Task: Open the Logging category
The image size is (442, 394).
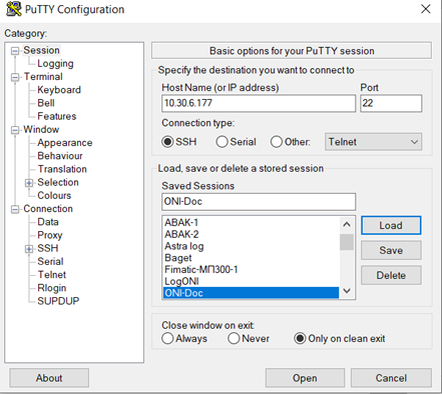Action: [55, 63]
